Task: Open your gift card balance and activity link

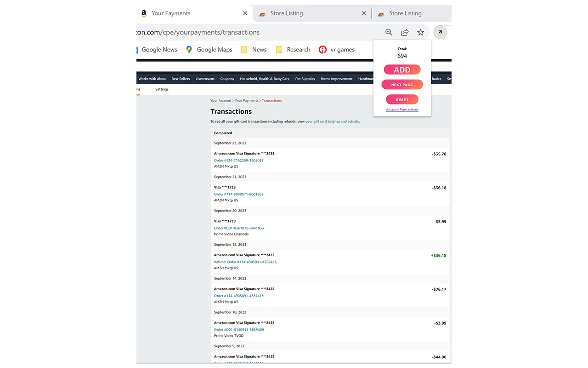Action: click(332, 121)
